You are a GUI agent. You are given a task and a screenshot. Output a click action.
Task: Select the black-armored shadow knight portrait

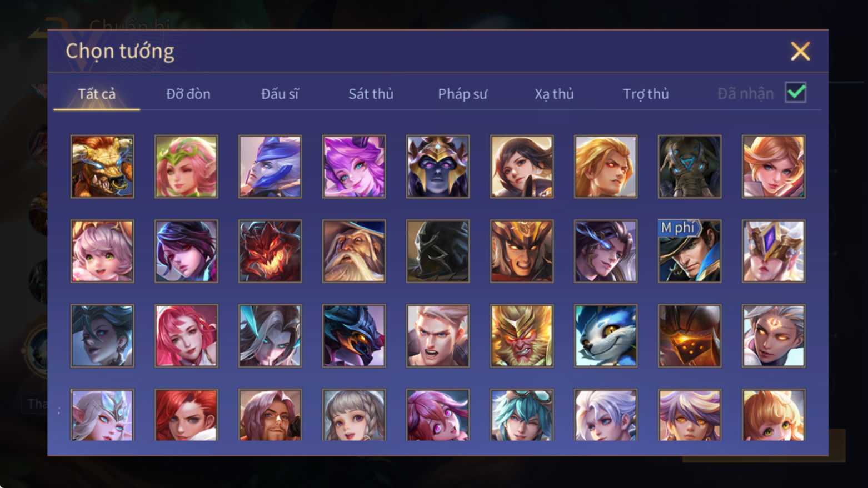coord(438,251)
